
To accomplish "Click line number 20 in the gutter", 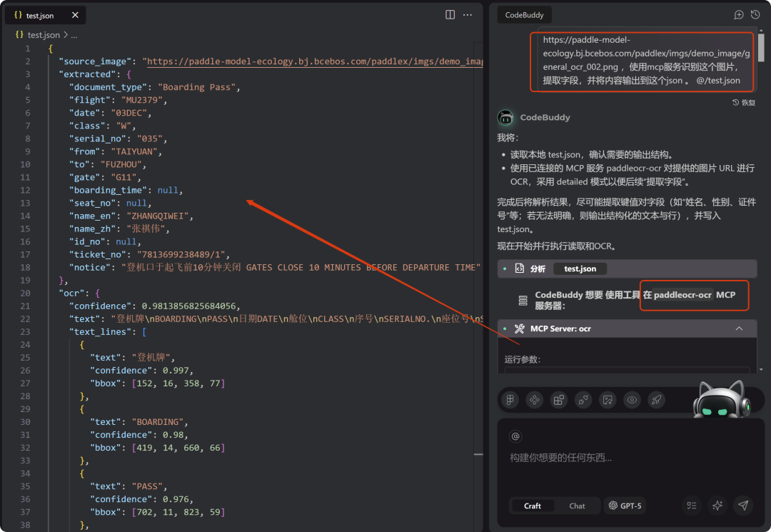I will (25, 293).
